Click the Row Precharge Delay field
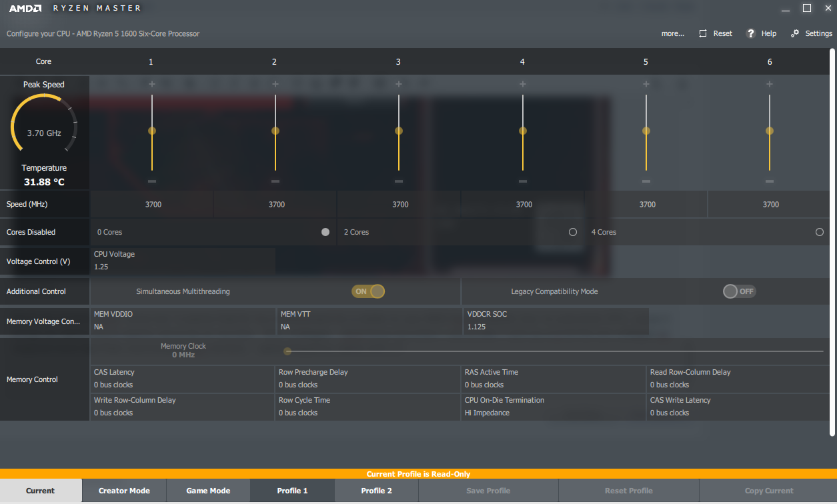The image size is (837, 504). click(369, 379)
